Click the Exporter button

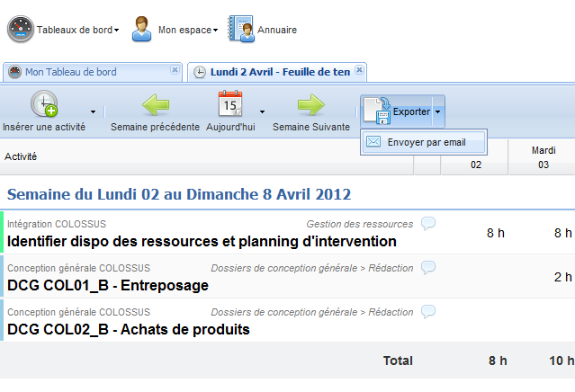point(397,111)
